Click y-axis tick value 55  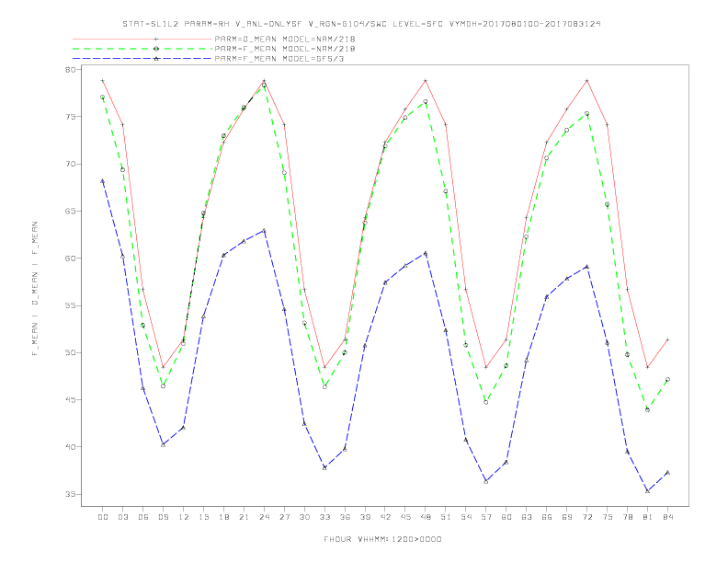pyautogui.click(x=71, y=305)
